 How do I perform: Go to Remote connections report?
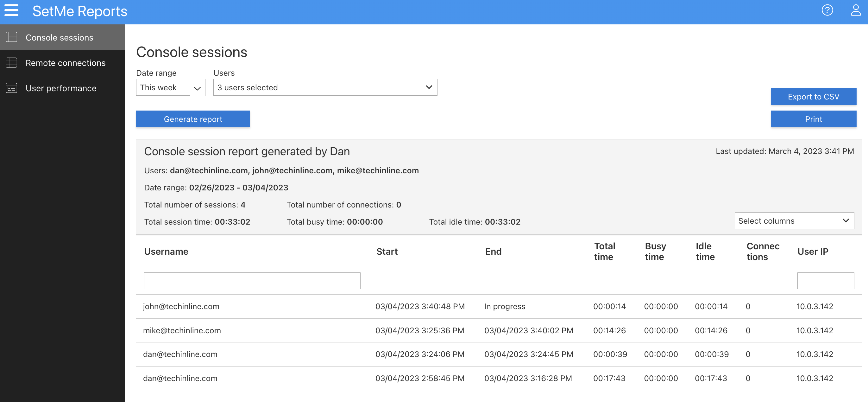point(66,63)
